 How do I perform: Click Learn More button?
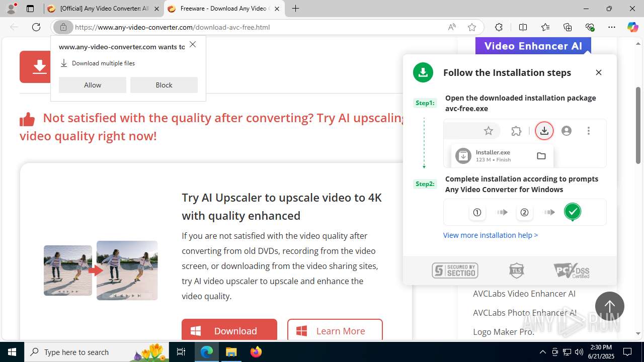(x=335, y=330)
